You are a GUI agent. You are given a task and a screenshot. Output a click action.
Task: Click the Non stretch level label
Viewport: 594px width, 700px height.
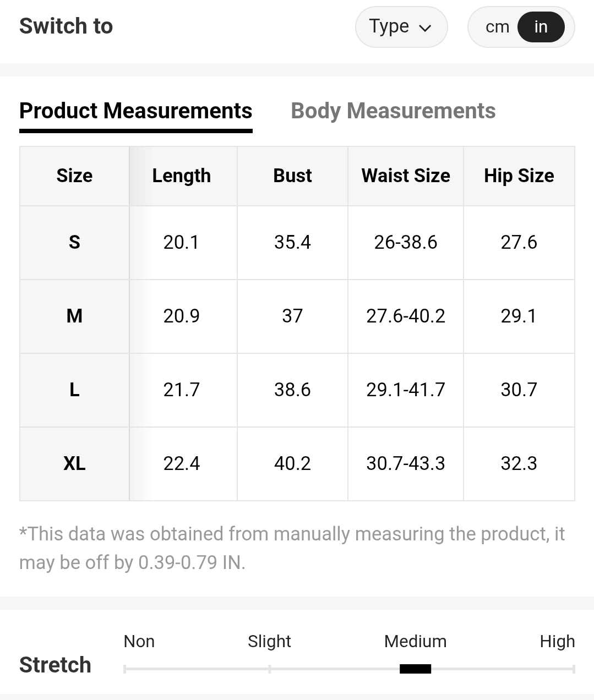139,641
